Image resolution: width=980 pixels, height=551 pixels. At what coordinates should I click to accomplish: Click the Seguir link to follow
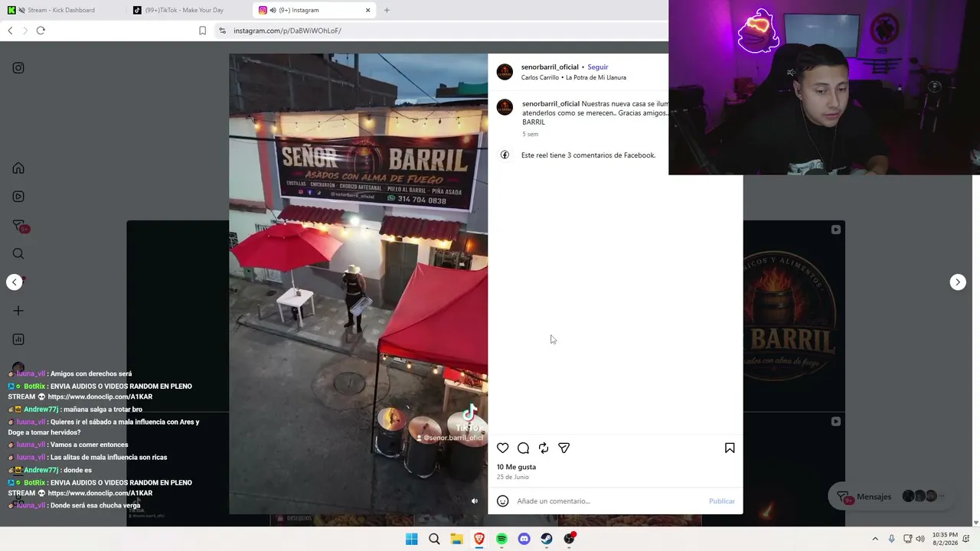point(598,67)
